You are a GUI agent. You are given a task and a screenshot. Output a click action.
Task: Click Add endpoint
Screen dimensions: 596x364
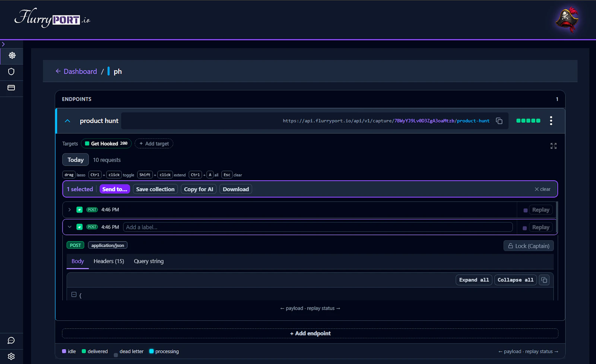[310, 333]
